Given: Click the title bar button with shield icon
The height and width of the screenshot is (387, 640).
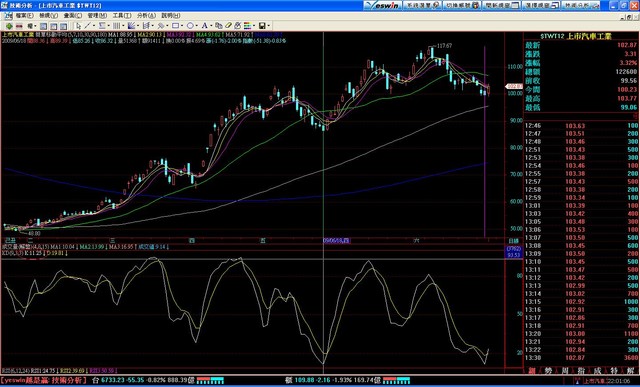Looking at the screenshot, I should (x=462, y=5).
